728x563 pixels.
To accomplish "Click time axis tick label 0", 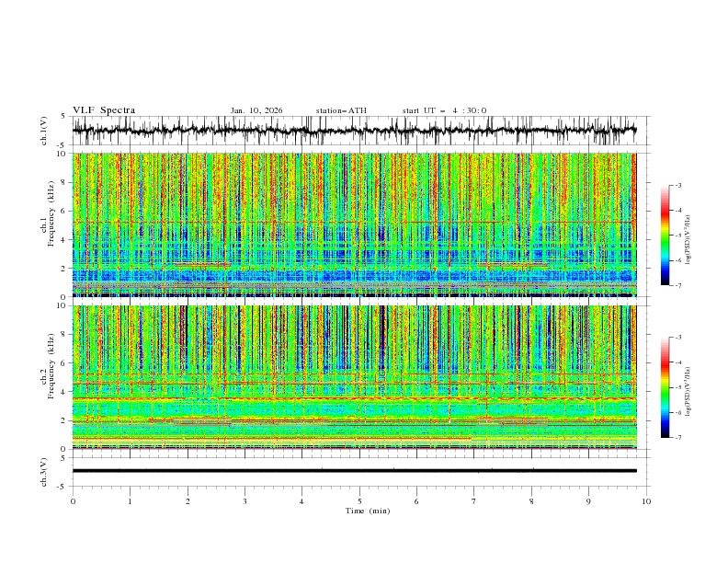I will (73, 501).
